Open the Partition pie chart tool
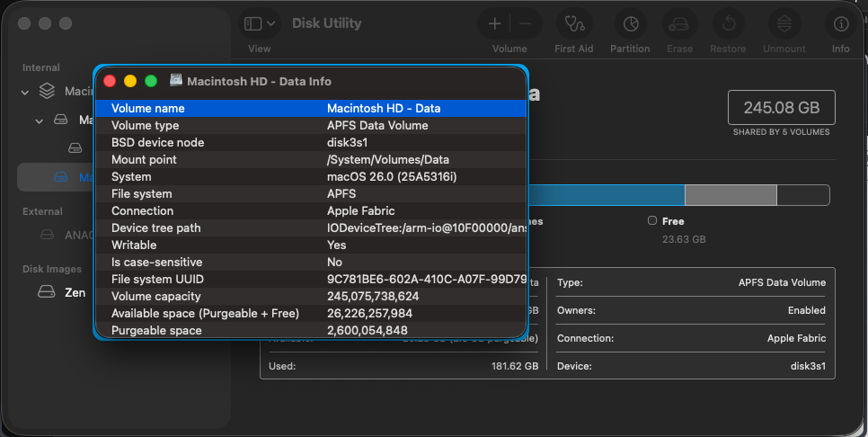 (x=631, y=23)
